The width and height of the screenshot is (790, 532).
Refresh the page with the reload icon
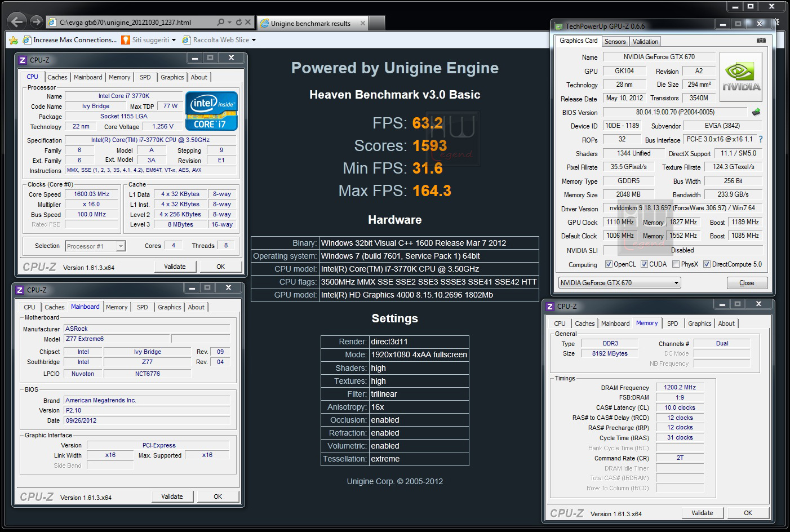[239, 23]
